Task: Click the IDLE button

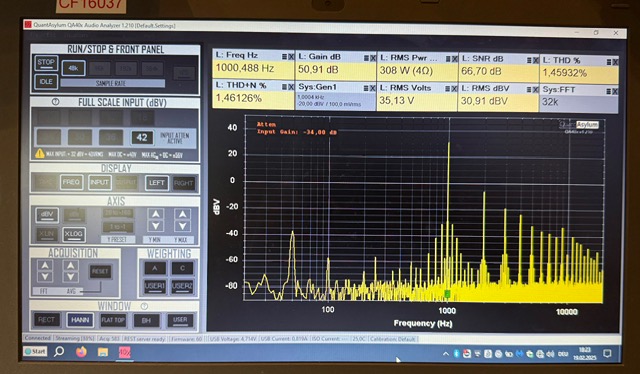Action: tap(46, 82)
